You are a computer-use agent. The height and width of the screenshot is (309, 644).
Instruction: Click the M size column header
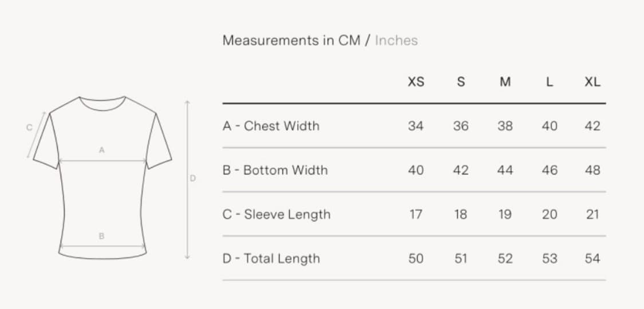[505, 82]
